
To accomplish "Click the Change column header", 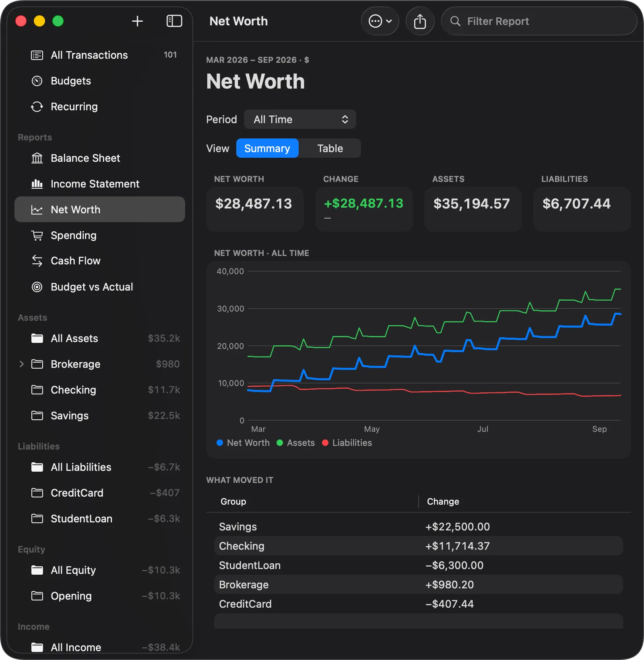I will tap(443, 501).
